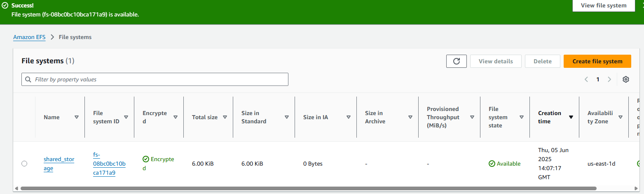Image resolution: width=644 pixels, height=194 pixels.
Task: Open table preferences gear icon
Action: point(626,79)
